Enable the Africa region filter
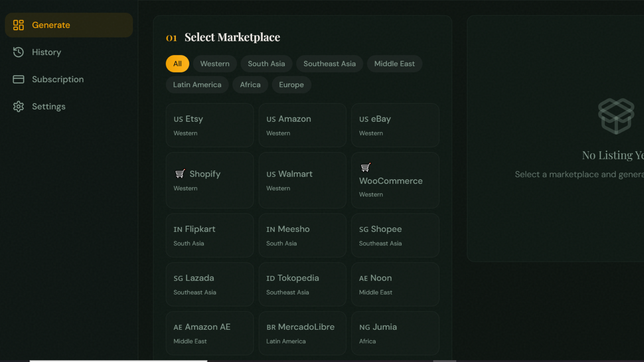 pyautogui.click(x=250, y=84)
